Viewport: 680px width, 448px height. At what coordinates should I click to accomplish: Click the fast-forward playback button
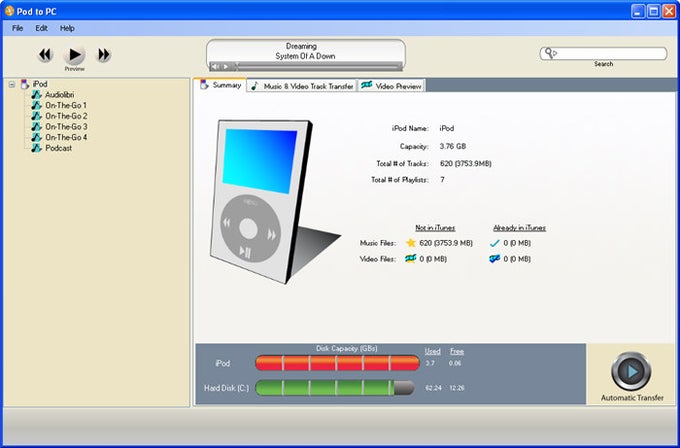tap(104, 55)
